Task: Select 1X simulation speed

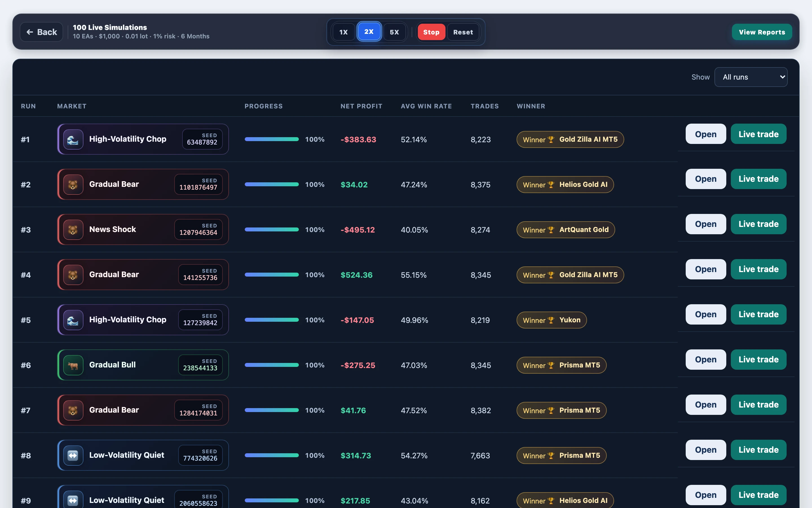Action: 344,32
